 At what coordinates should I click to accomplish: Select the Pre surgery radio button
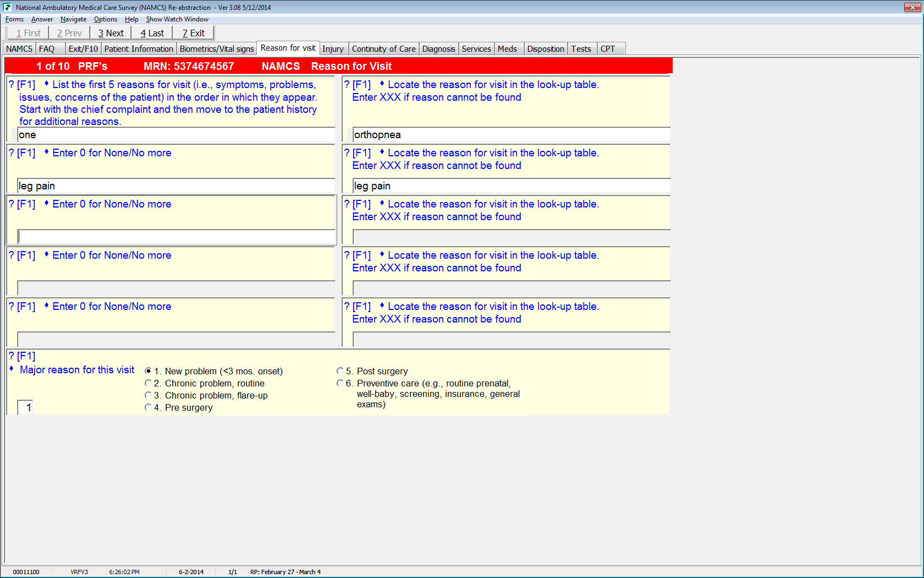pyautogui.click(x=148, y=408)
